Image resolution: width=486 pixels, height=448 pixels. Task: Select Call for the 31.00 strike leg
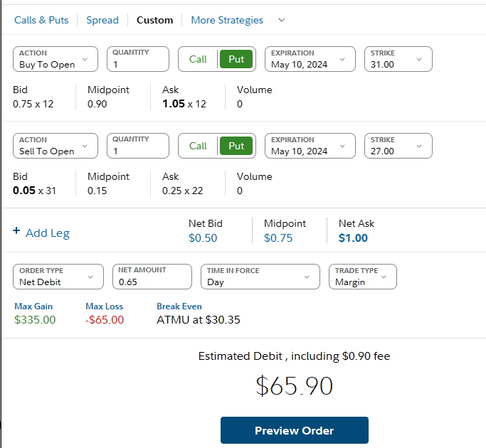(x=198, y=59)
